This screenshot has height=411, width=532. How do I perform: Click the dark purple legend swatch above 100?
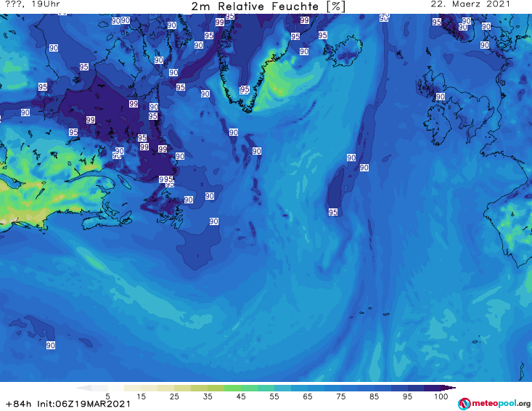(449, 388)
